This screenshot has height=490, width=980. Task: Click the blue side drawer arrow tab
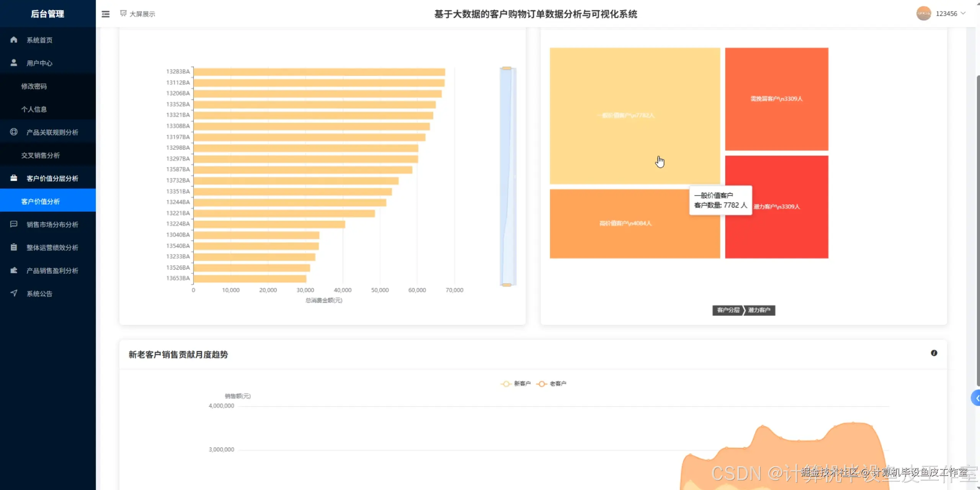click(x=976, y=398)
